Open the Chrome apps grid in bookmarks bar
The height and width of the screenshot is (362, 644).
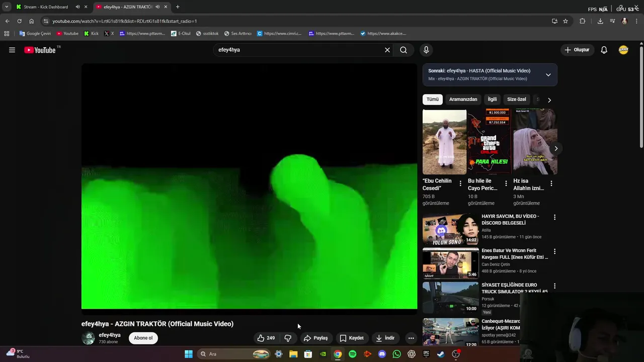(7, 34)
